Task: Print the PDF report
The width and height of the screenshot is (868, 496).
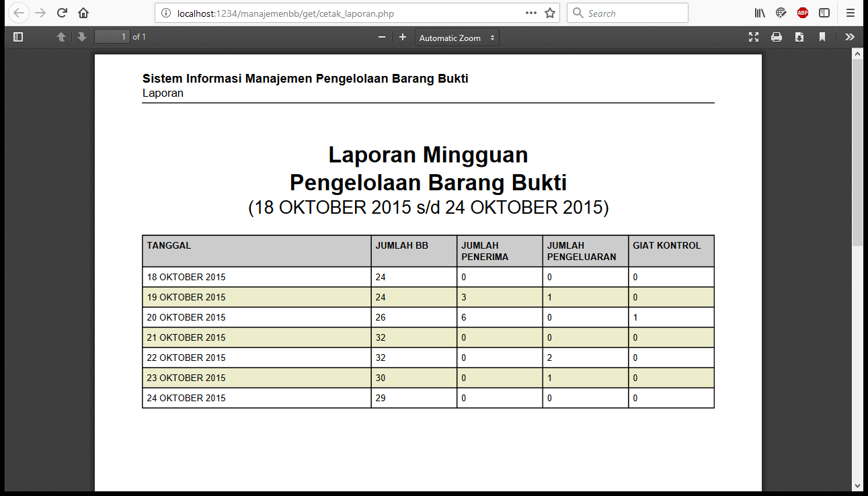Action: (777, 38)
